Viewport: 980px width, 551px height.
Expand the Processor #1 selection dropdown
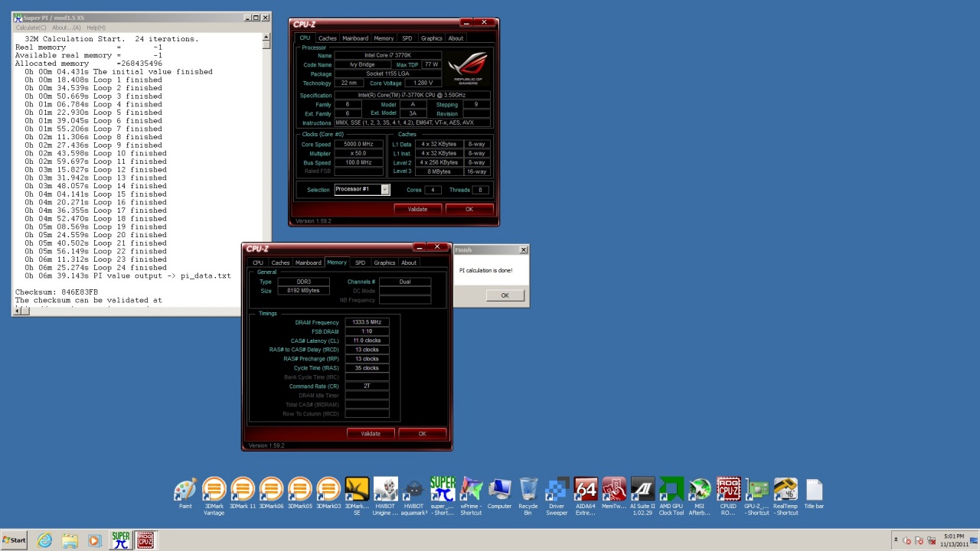384,190
